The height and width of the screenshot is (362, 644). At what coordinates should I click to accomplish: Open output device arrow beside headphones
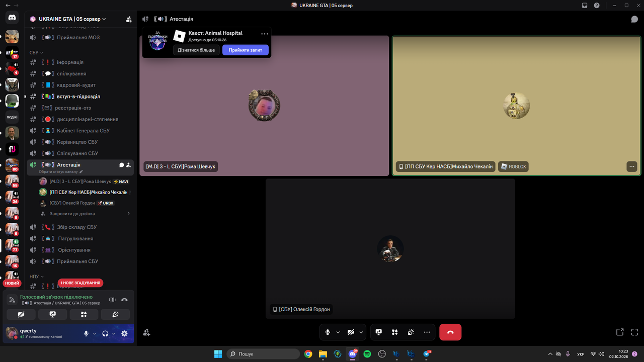tap(114, 333)
